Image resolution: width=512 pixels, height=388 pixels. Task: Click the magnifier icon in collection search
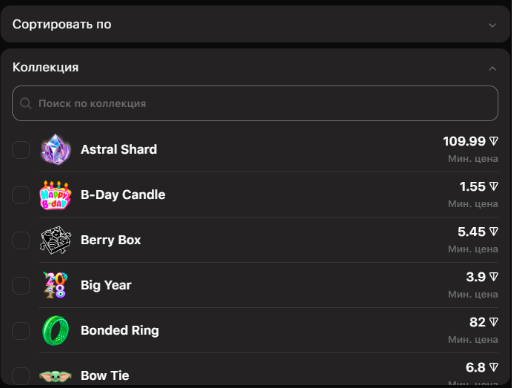click(x=26, y=103)
